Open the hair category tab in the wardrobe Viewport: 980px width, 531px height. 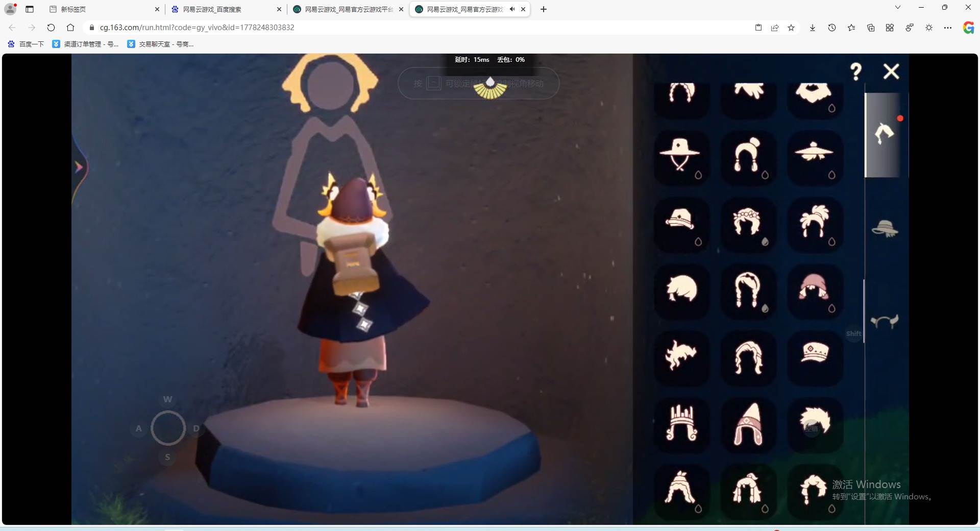(885, 135)
